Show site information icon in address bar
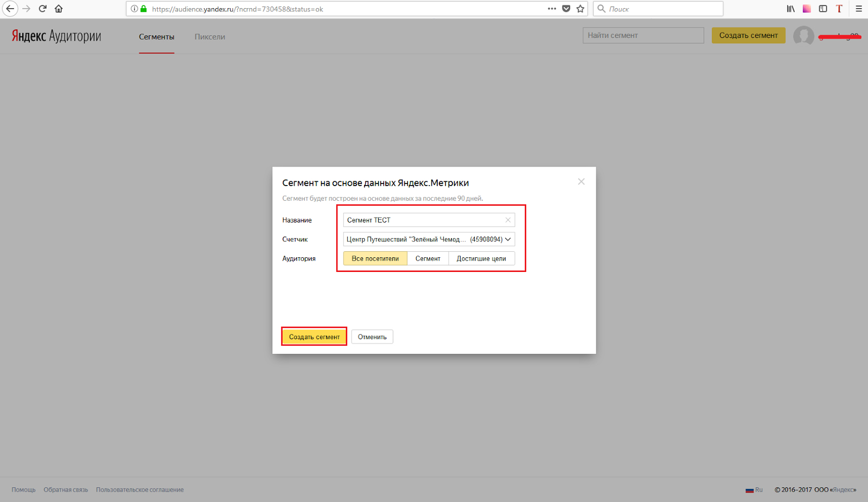 pos(134,9)
